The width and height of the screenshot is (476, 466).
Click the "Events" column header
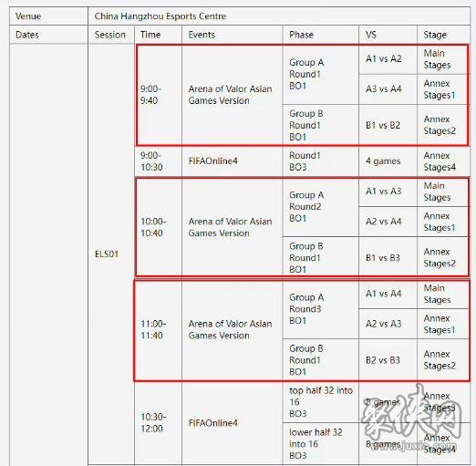coord(233,35)
